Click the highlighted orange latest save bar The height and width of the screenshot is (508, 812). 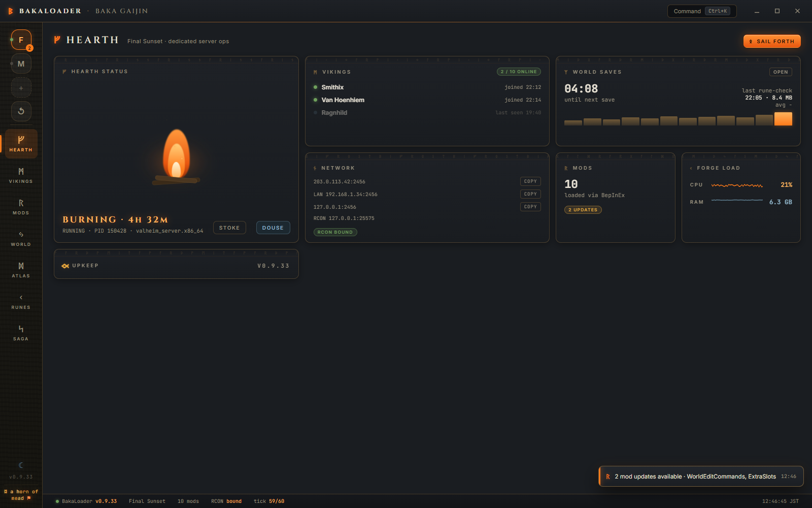tap(783, 119)
